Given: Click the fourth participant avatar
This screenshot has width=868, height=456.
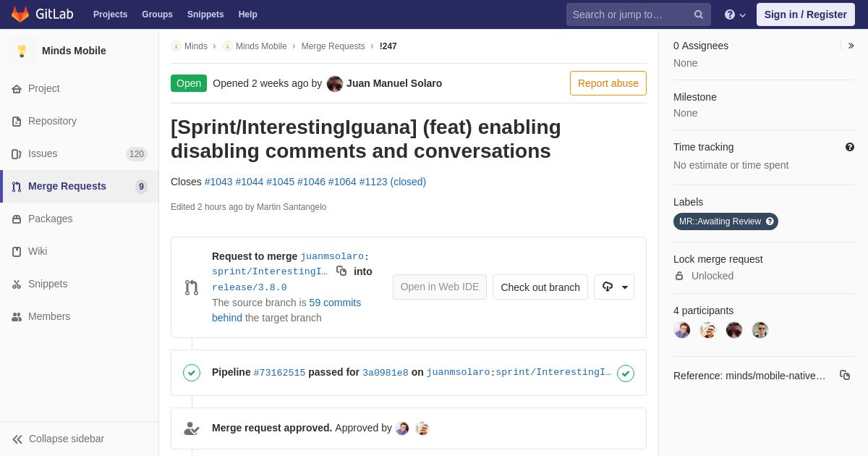Looking at the screenshot, I should point(760,330).
